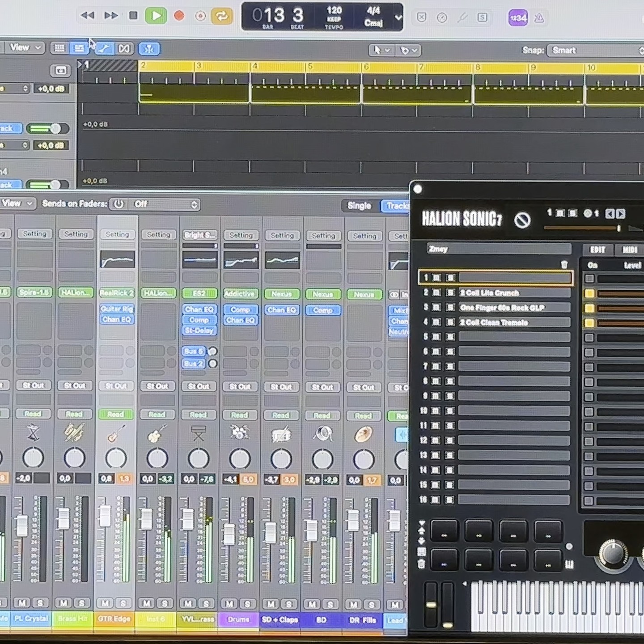This screenshot has height=644, width=644.
Task: Click the track icon on the BD strip
Action: [322, 433]
